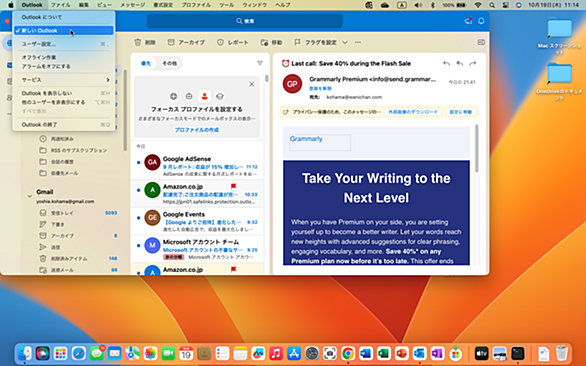Select the graduation cap focus profile icon
This screenshot has height=366, width=586.
click(220, 96)
